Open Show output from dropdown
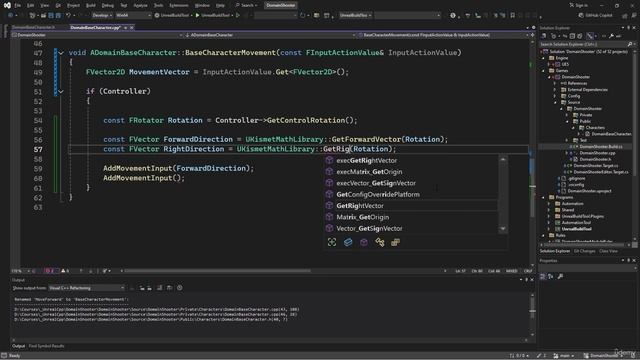Viewport: 640px width, 360px height. 87,288
